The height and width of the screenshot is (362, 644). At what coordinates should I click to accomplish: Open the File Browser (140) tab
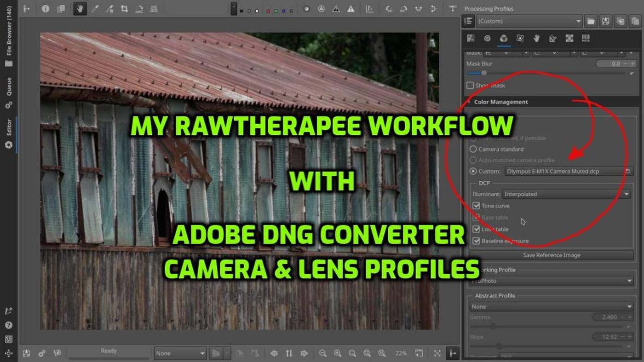click(x=9, y=37)
